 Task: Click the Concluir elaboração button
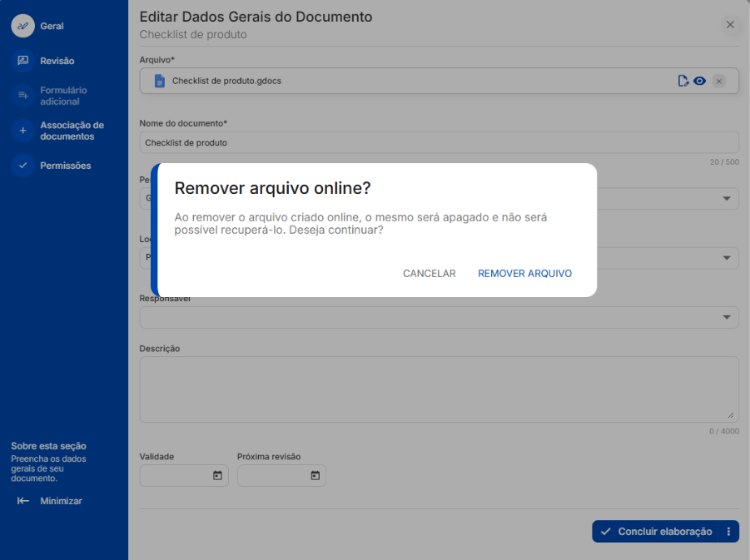tap(656, 532)
